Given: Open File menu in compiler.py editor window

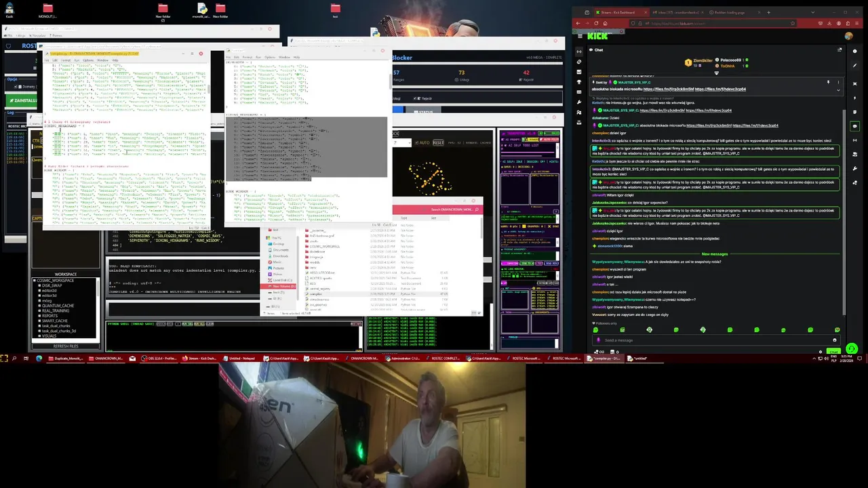Looking at the screenshot, I should tap(47, 60).
